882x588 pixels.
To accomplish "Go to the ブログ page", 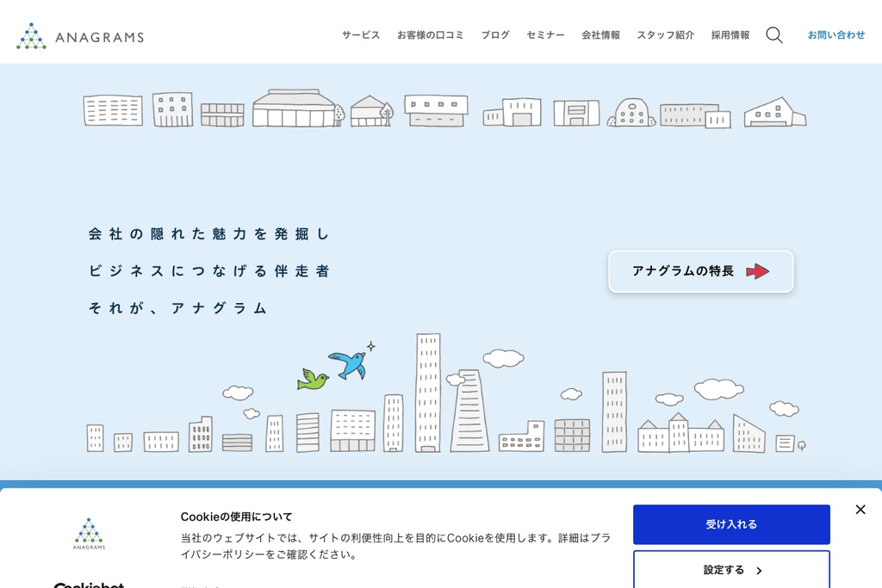I will pos(495,34).
